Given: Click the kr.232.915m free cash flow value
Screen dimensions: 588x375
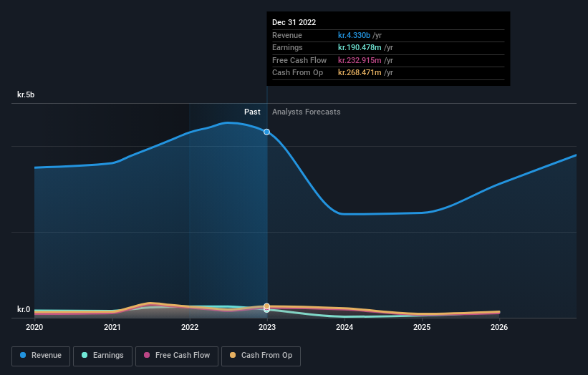Looking at the screenshot, I should pyautogui.click(x=360, y=60).
